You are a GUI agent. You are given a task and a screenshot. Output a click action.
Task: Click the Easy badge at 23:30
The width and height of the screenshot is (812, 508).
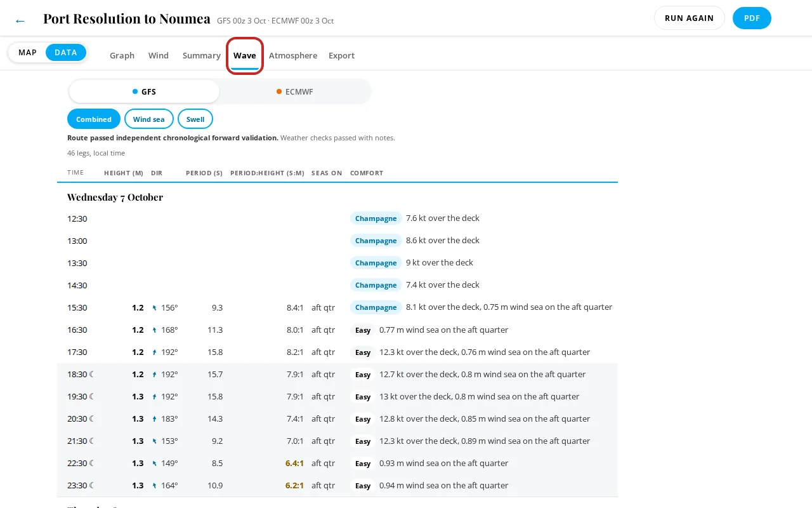[363, 486]
